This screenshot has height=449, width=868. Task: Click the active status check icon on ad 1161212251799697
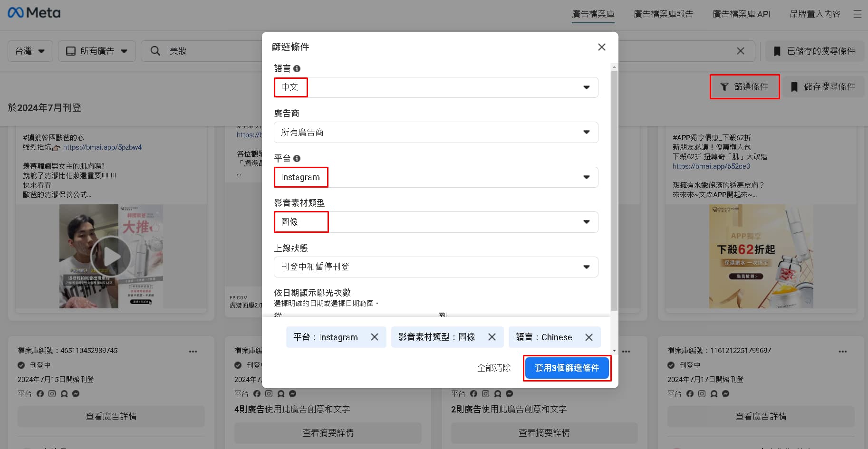click(671, 365)
